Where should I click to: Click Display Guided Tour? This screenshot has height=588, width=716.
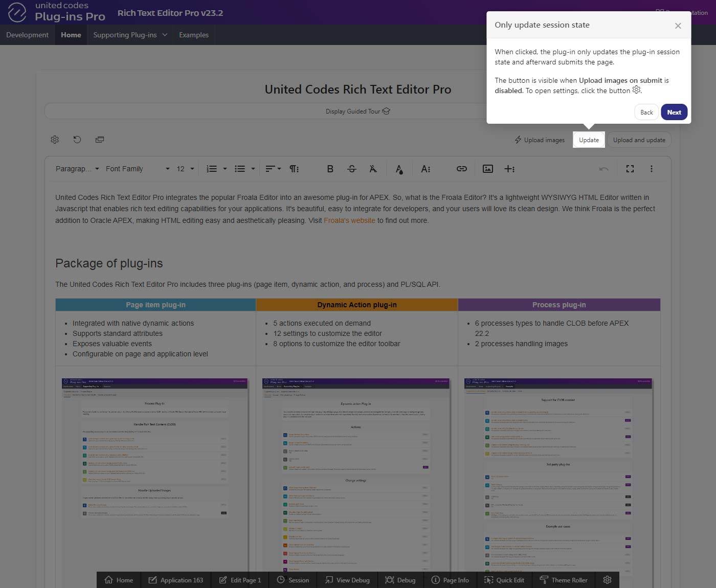pos(358,111)
